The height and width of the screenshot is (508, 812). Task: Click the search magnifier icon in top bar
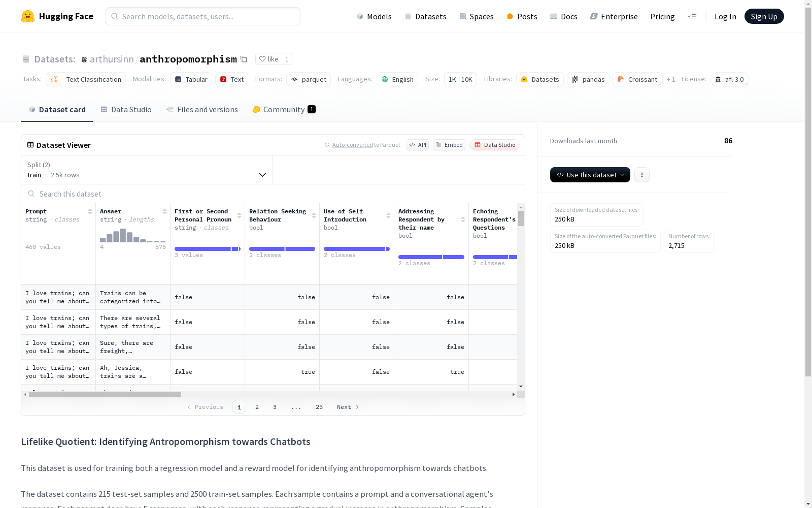click(115, 16)
